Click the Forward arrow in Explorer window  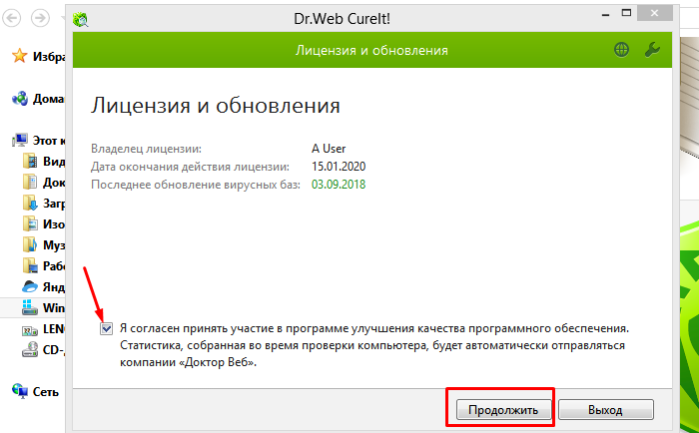pos(40,18)
